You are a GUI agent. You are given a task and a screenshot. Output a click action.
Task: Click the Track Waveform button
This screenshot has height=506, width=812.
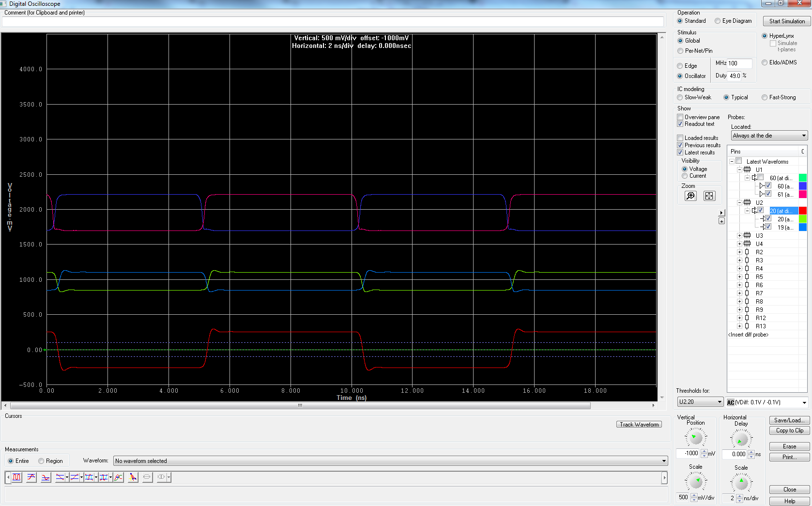(639, 425)
